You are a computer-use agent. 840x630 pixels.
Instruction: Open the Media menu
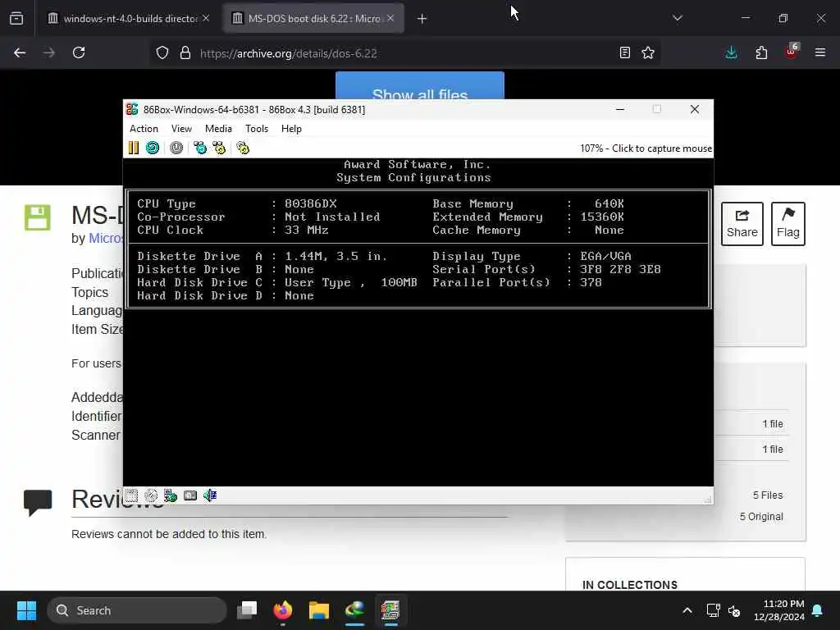click(x=218, y=129)
